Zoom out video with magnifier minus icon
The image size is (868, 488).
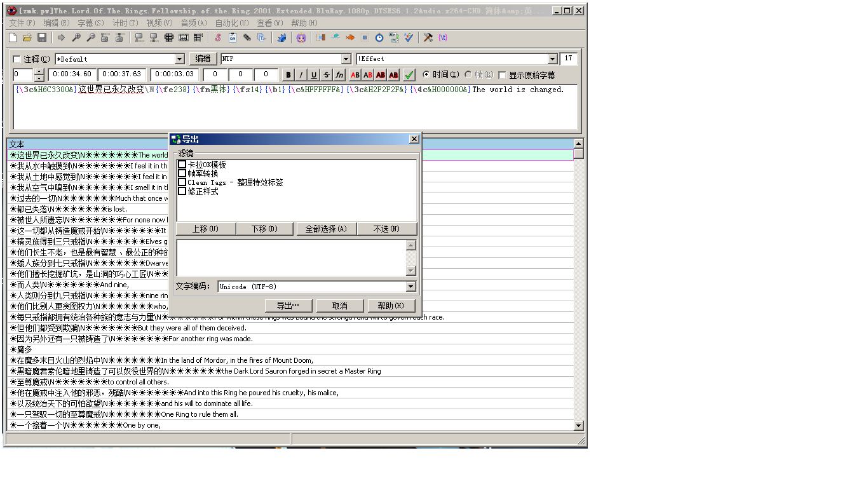91,38
